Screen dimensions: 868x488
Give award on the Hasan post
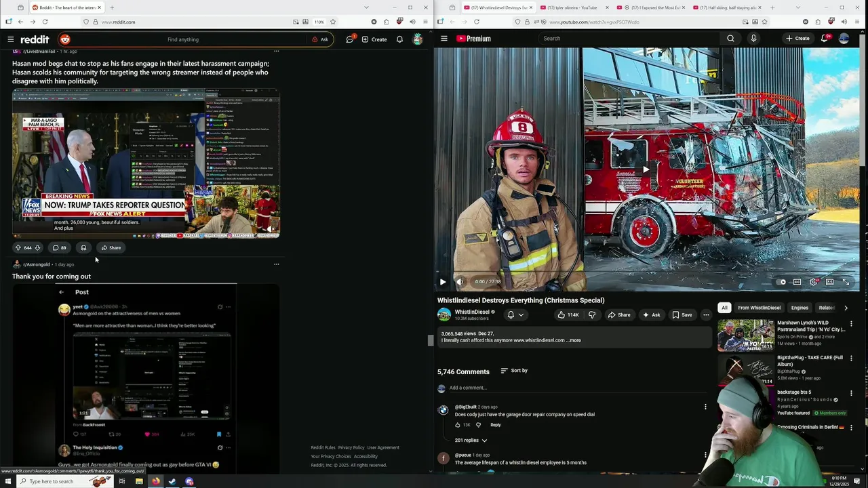click(83, 247)
